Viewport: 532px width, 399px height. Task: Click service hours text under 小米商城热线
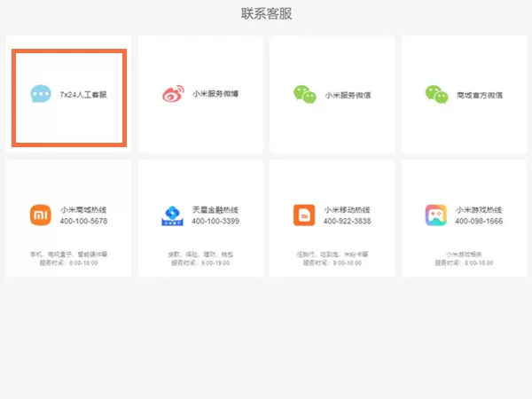click(x=69, y=263)
